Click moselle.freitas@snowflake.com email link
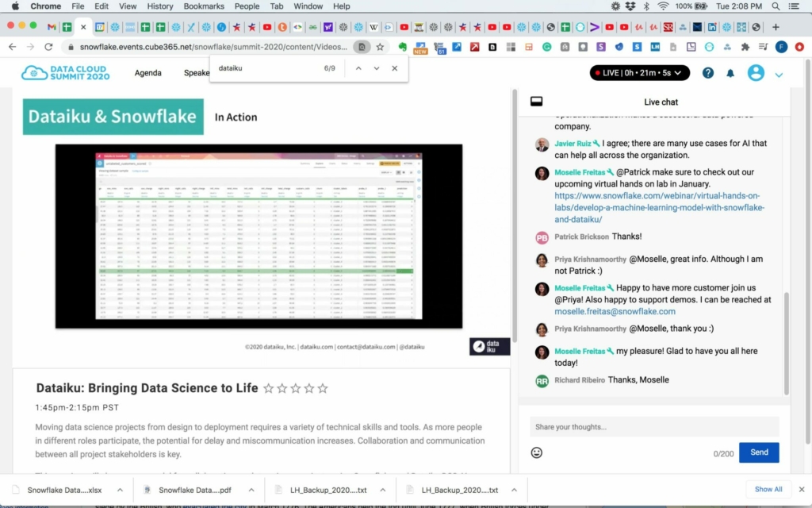The image size is (812, 508). [x=615, y=311]
